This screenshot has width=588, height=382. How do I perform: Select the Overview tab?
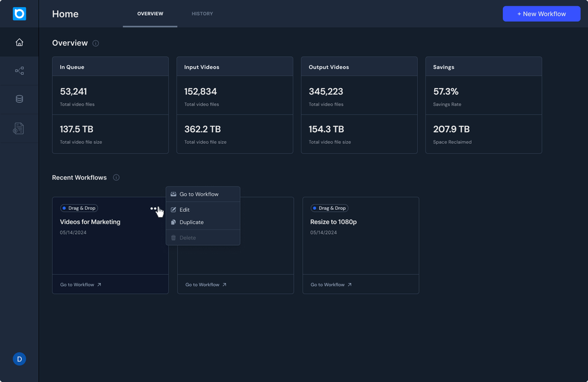(150, 14)
